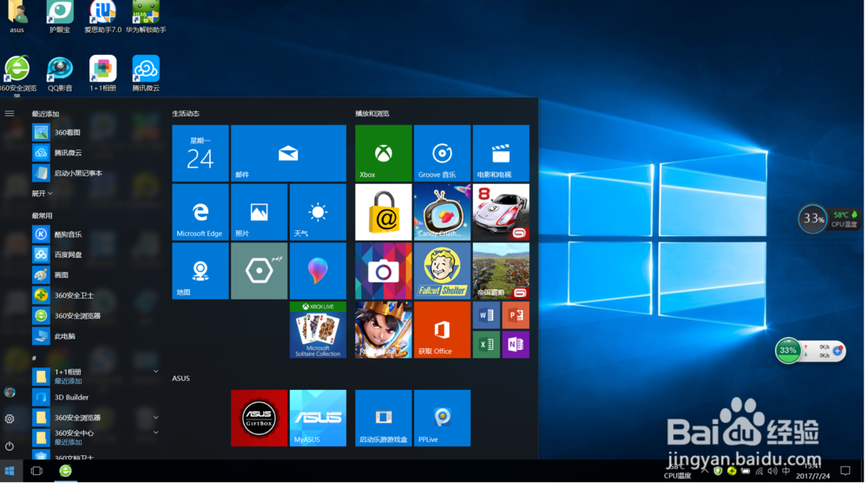The image size is (868, 489).
Task: Launch the Royal Revolt king game tile
Action: (385, 331)
